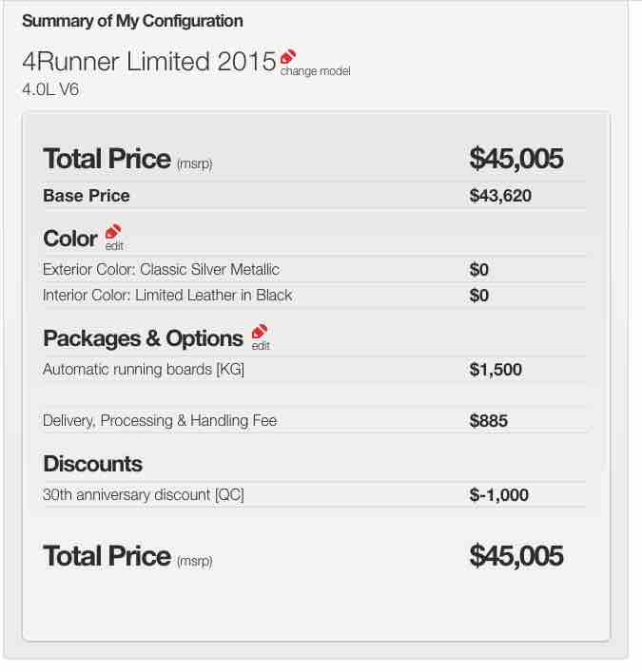Select 'edit' link next to Packages & Options
642x672 pixels.
pyautogui.click(x=261, y=346)
